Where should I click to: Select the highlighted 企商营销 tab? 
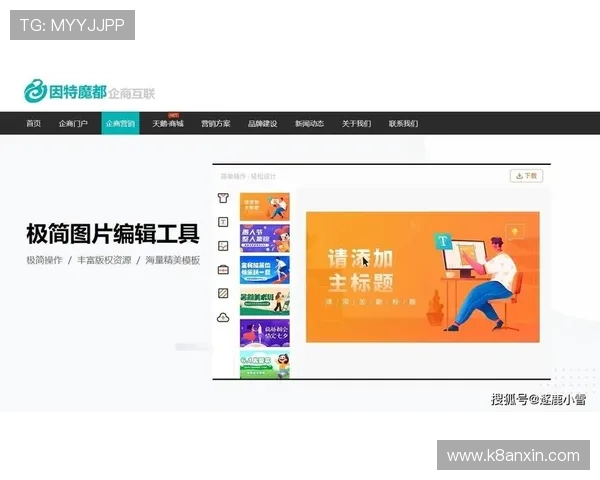pos(120,123)
